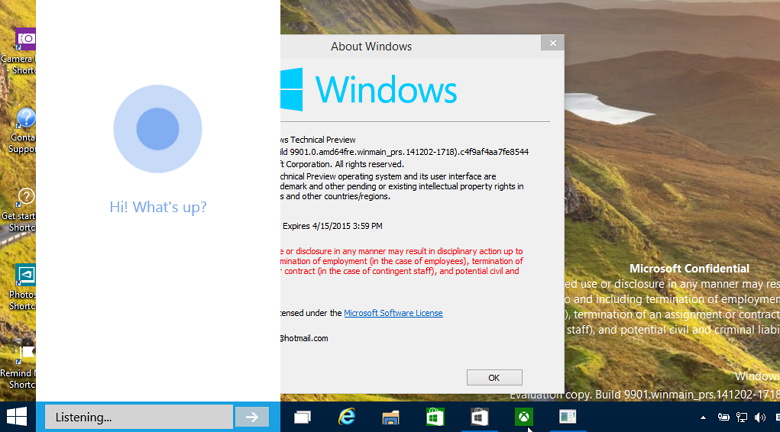Launch Internet Explorer from the taskbar

click(x=346, y=417)
